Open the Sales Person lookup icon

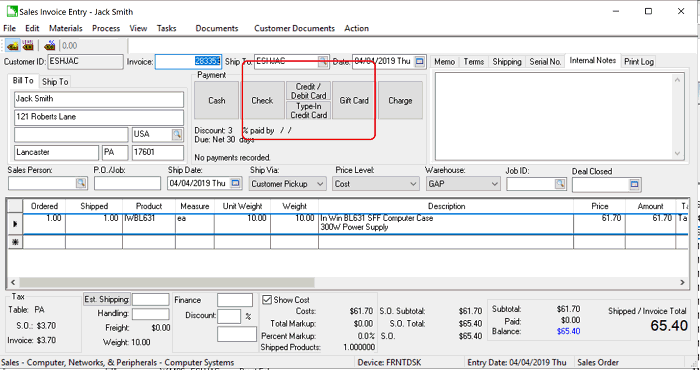pos(81,183)
